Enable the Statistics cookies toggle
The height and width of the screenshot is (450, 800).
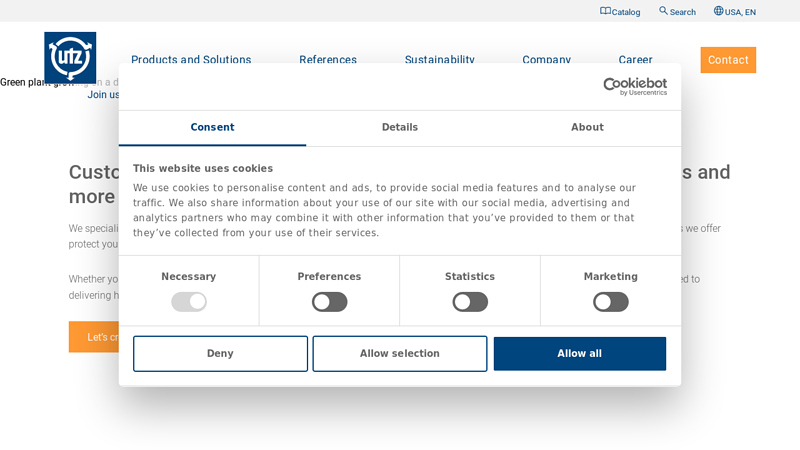[x=470, y=302]
